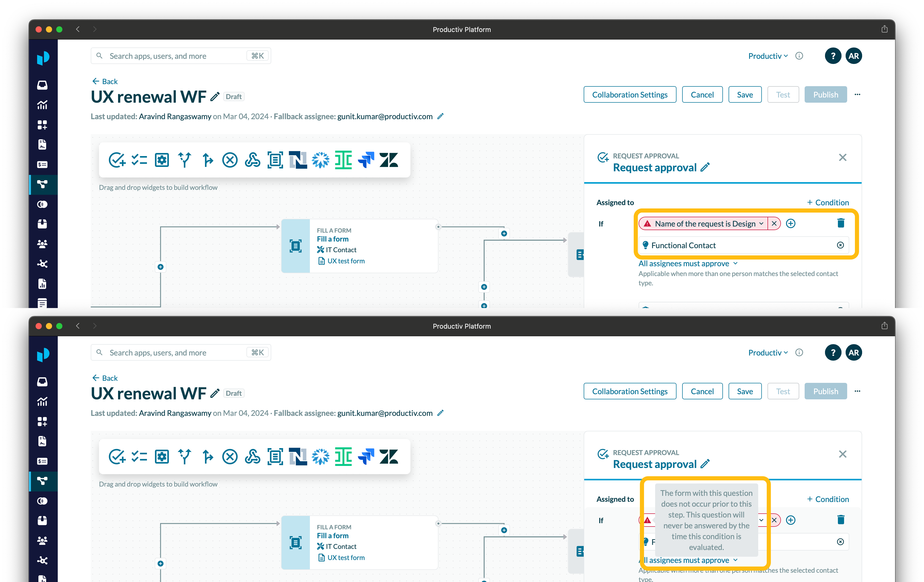Select the Jira widget icon in top toolbar
The height and width of the screenshot is (582, 924).
coord(366,160)
